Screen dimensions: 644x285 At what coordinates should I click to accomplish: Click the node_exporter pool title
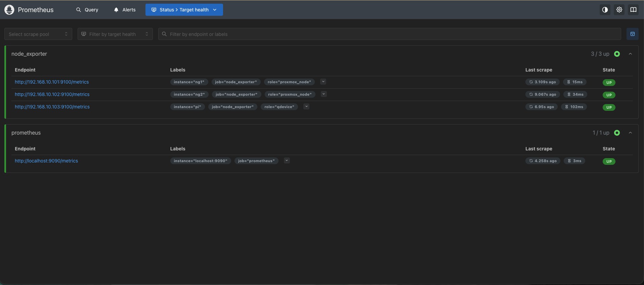[29, 54]
